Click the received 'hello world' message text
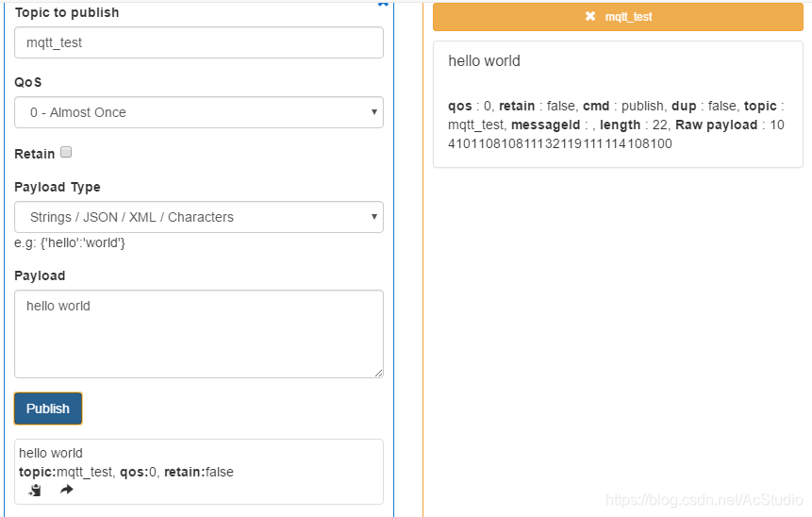The height and width of the screenshot is (517, 812). click(x=484, y=61)
